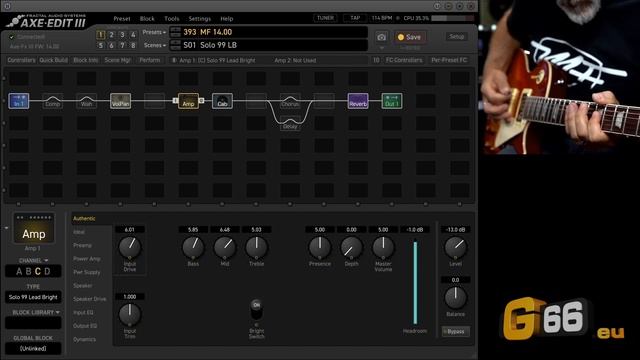The height and width of the screenshot is (360, 640).
Task: Switch to scene 2
Action: [x=111, y=35]
